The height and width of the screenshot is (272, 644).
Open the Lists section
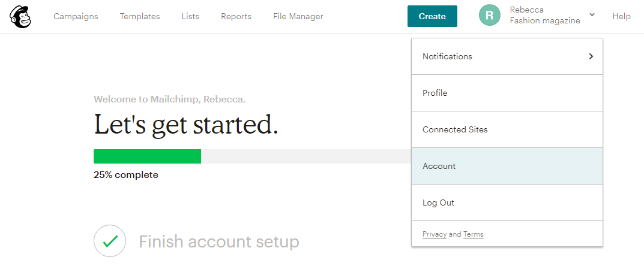[x=191, y=16]
